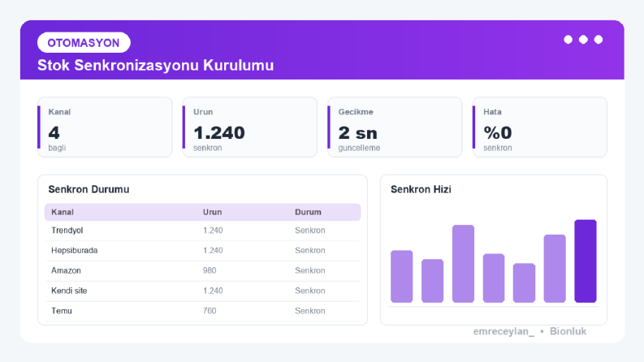
Task: Click the 1.240 value in Trendyol row
Action: point(213,231)
